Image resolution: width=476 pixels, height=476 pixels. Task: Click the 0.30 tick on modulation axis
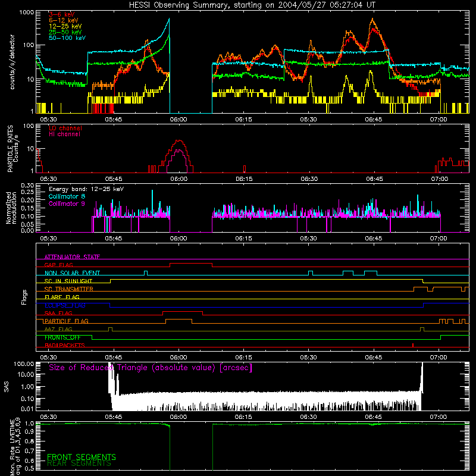27,186
